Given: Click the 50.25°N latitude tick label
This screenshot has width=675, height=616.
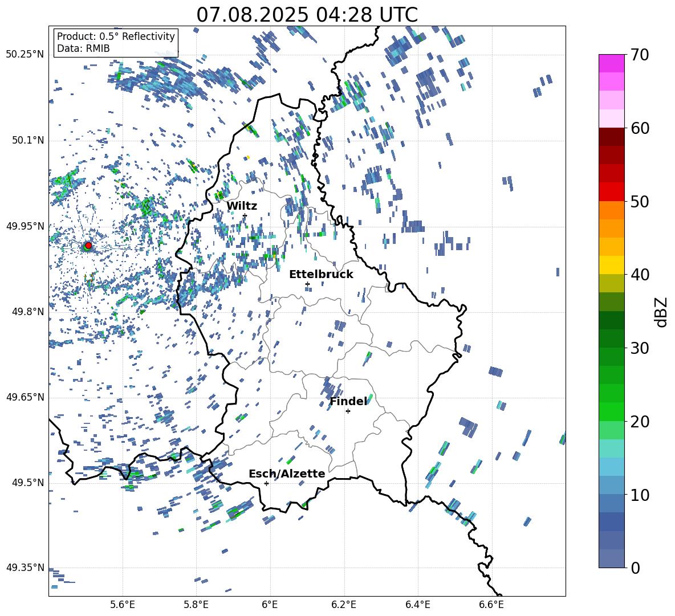Looking at the screenshot, I should pyautogui.click(x=25, y=55).
